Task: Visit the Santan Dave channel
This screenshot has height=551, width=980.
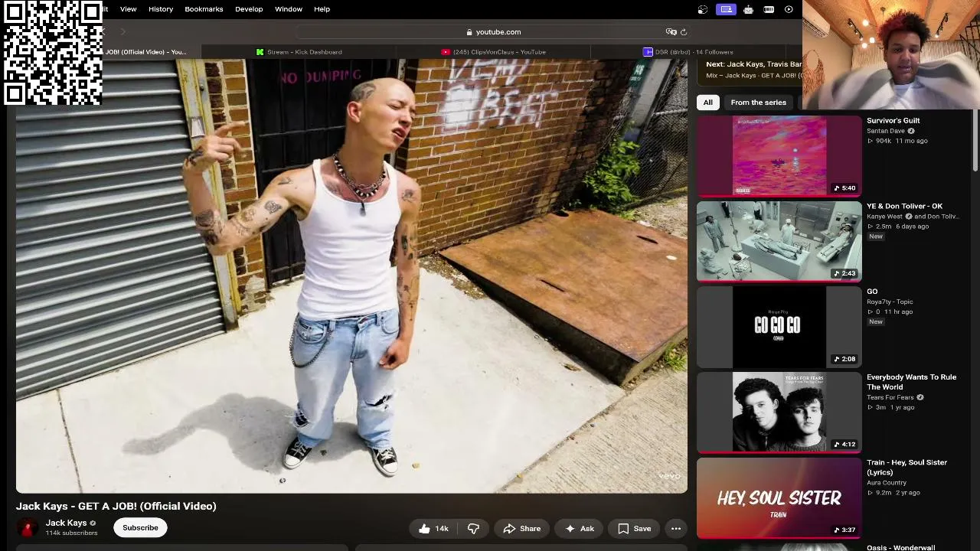Action: pyautogui.click(x=886, y=131)
